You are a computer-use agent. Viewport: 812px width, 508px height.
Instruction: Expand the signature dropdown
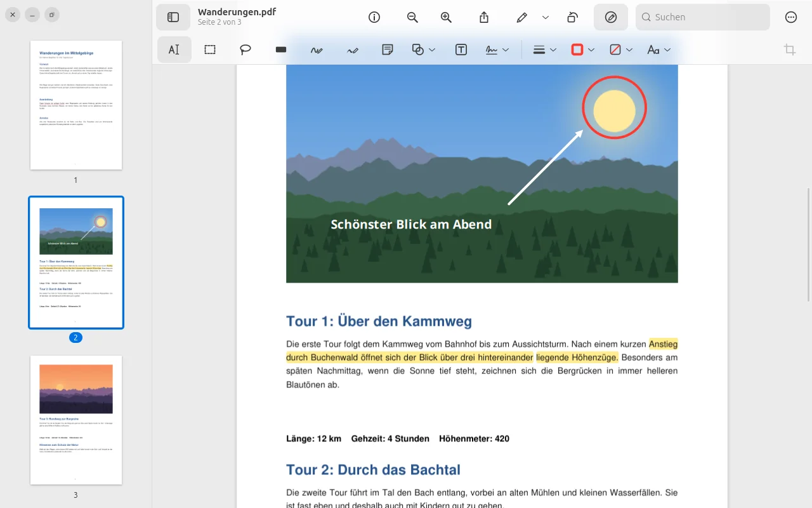[x=497, y=50]
